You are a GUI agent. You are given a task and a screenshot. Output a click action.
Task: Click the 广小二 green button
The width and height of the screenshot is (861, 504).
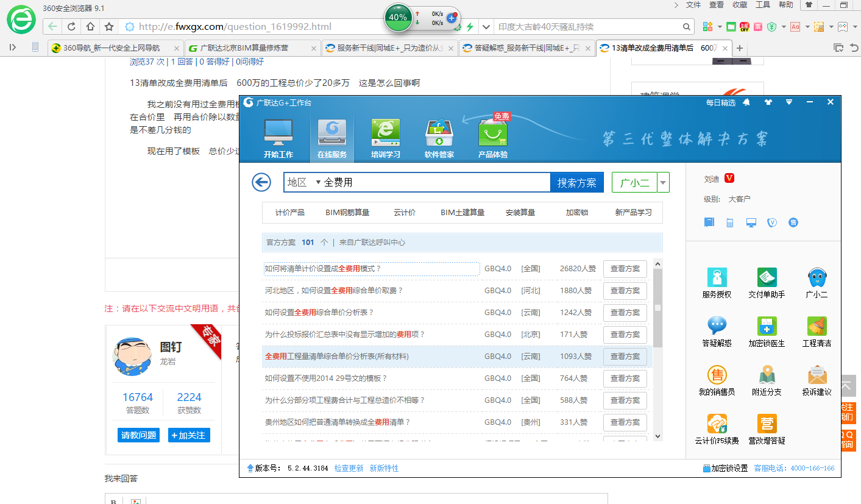pyautogui.click(x=634, y=182)
